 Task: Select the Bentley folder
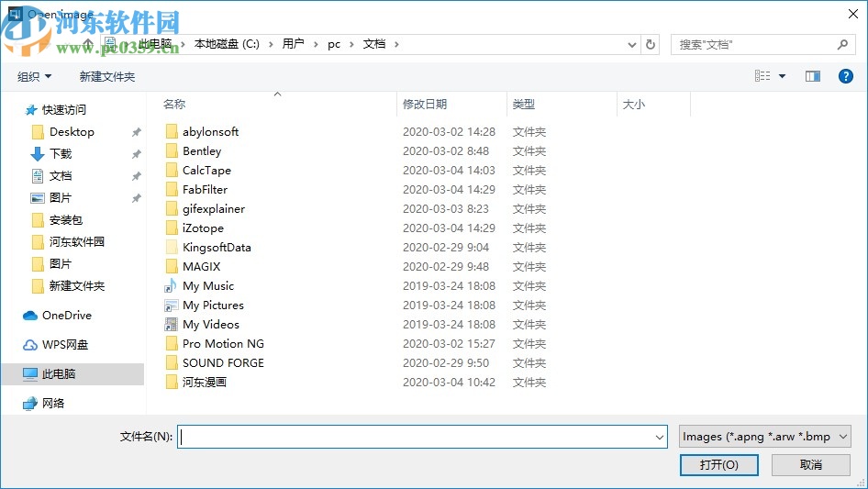pyautogui.click(x=202, y=151)
